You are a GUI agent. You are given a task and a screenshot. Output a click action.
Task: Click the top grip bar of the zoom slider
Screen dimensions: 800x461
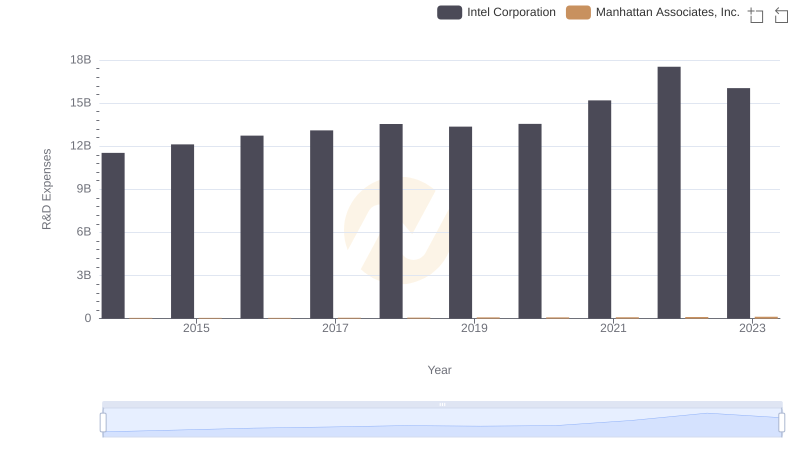pyautogui.click(x=442, y=404)
